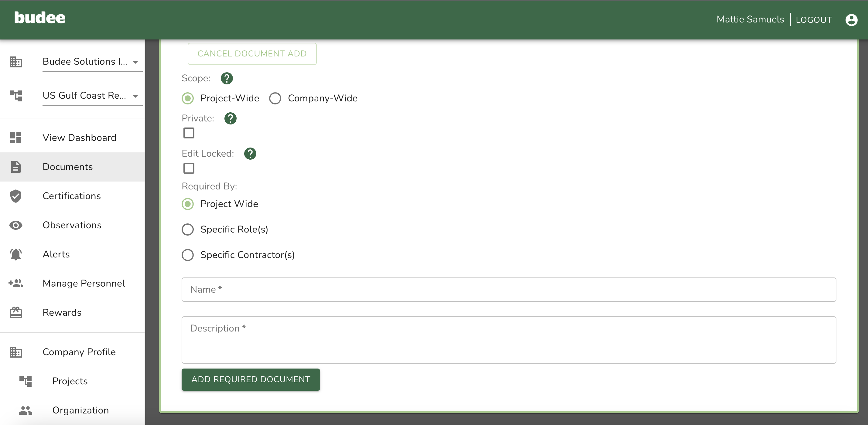This screenshot has height=425, width=868.
Task: Click the Observations eye icon
Action: (x=16, y=225)
